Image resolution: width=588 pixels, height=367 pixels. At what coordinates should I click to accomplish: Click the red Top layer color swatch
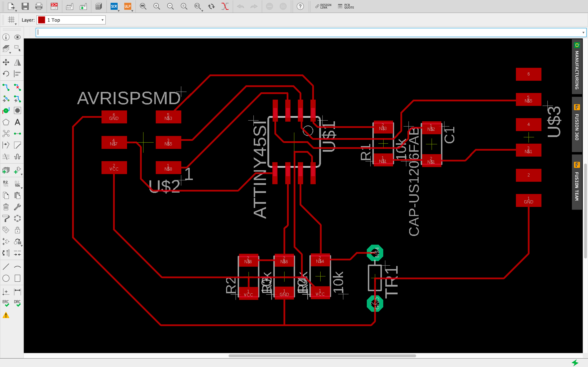click(x=41, y=20)
